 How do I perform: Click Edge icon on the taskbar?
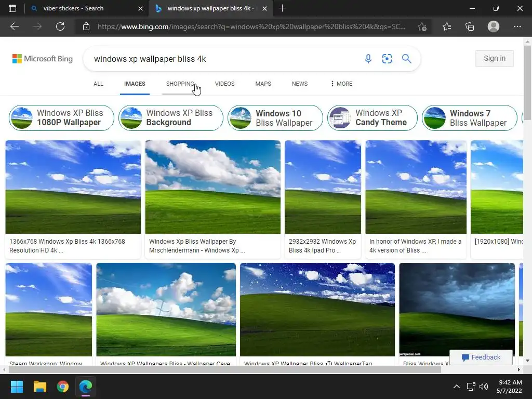click(x=86, y=387)
